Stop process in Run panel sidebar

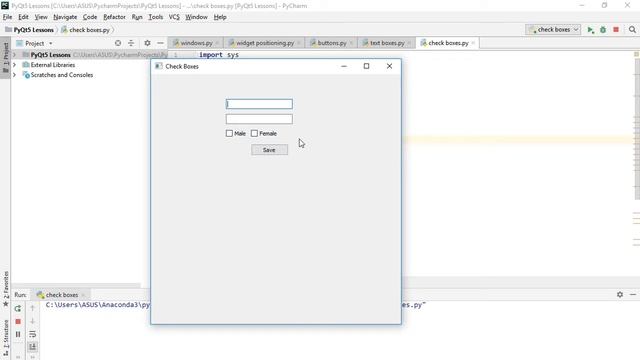point(18,322)
